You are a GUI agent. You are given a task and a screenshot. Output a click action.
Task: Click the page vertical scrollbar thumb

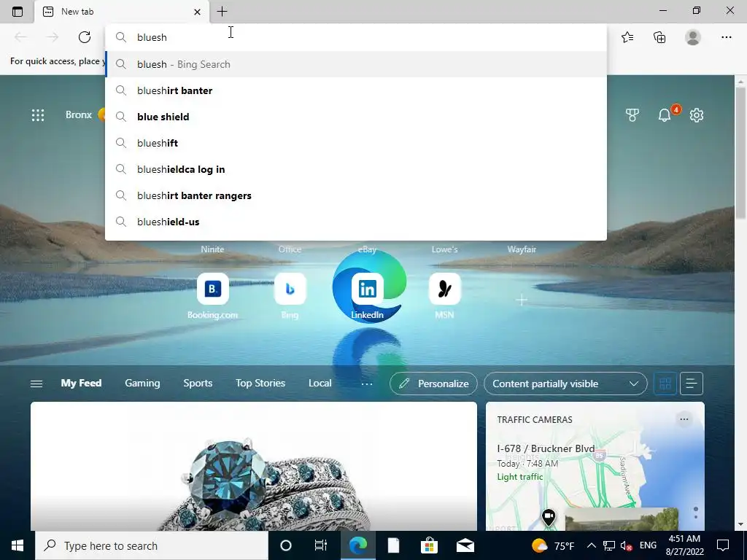(x=740, y=152)
